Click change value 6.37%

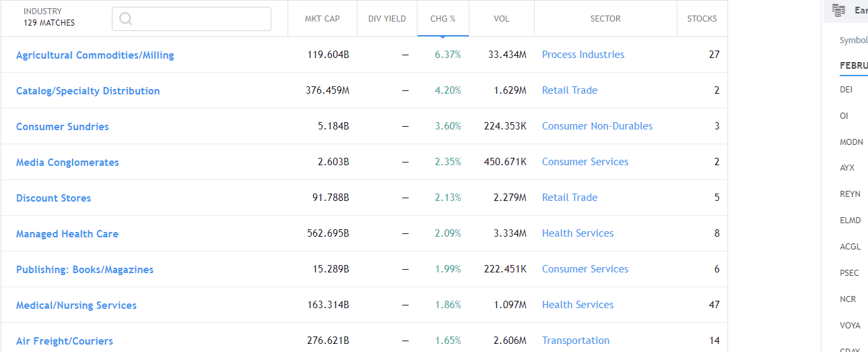coord(448,55)
